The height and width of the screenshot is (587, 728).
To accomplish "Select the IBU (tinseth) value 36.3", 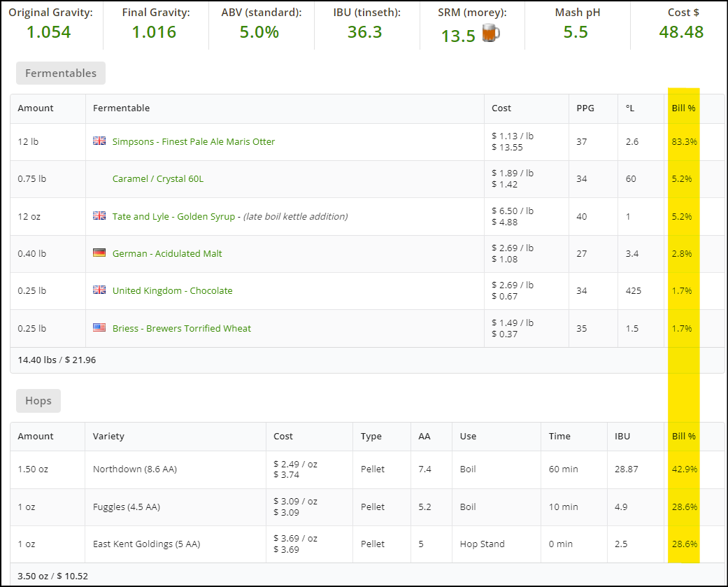I will tap(365, 32).
